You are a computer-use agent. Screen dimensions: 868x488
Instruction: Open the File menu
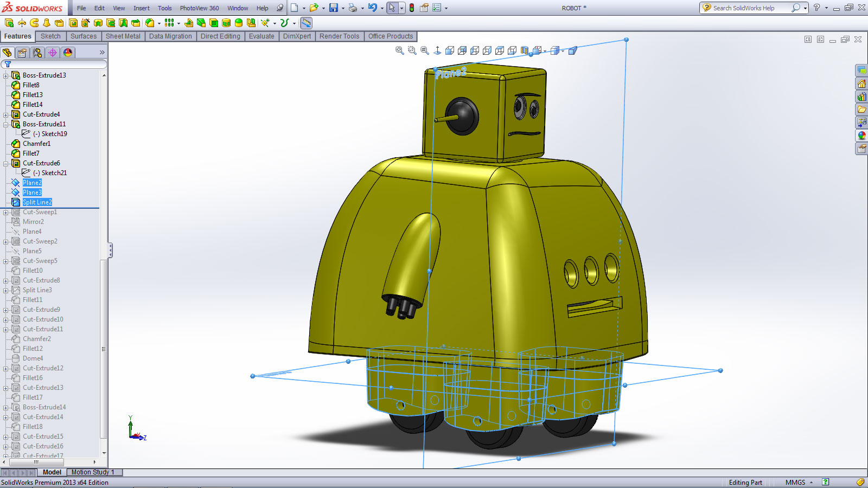[x=81, y=8]
